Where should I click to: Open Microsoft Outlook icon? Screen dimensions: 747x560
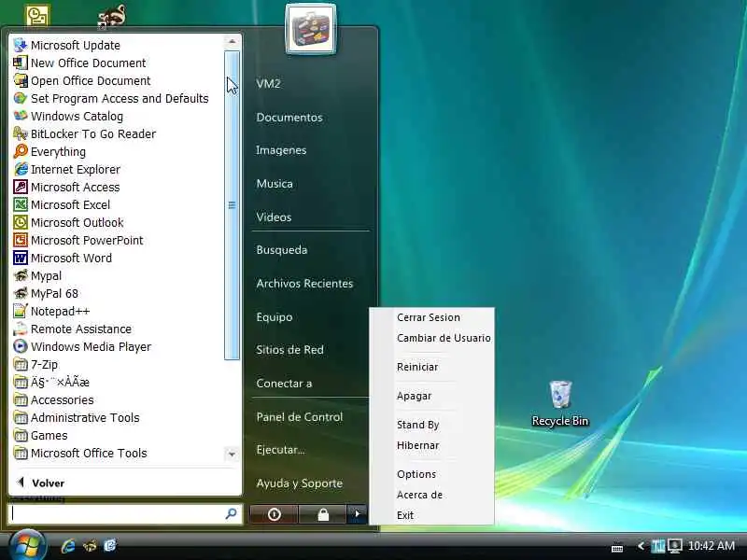pyautogui.click(x=21, y=222)
